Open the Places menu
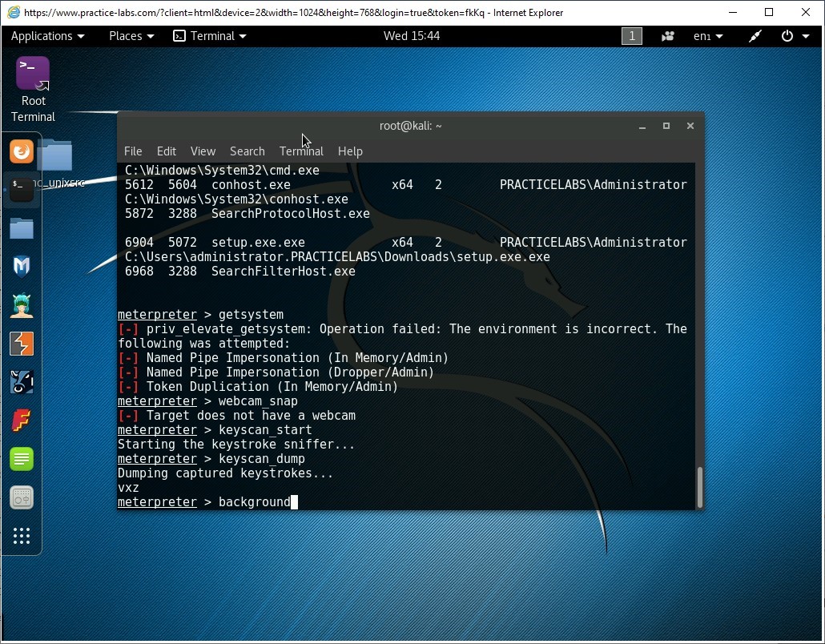 click(x=131, y=36)
